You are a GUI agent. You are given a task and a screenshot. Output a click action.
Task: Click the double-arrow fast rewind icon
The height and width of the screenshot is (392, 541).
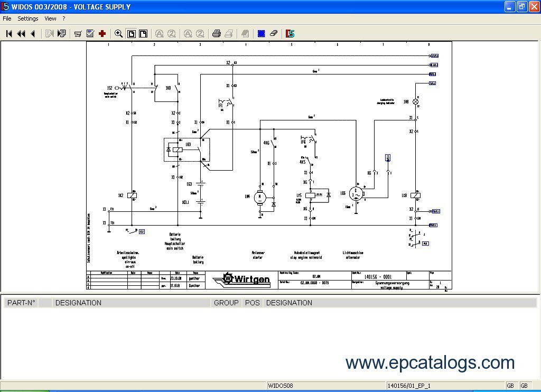click(x=21, y=33)
